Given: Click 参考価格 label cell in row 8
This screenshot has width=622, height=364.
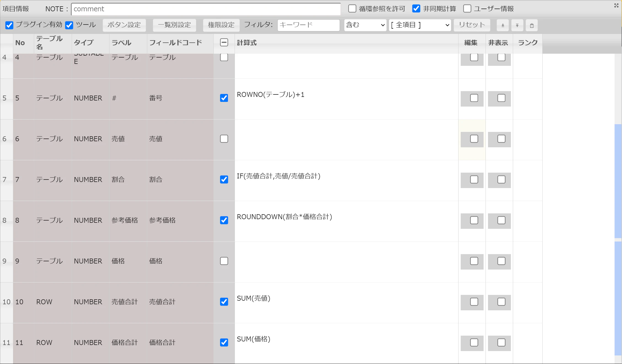Looking at the screenshot, I should (x=128, y=221).
